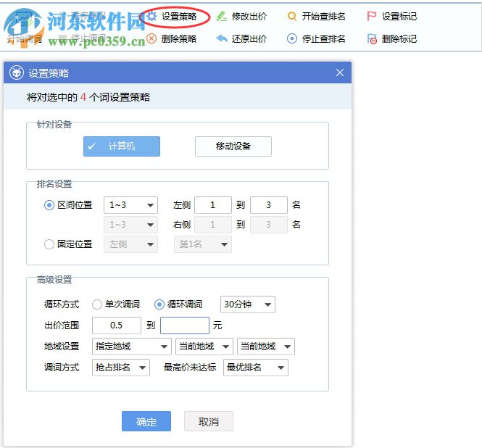Click the minimum bid field showing 0.5
482x448 pixels.
pyautogui.click(x=117, y=325)
